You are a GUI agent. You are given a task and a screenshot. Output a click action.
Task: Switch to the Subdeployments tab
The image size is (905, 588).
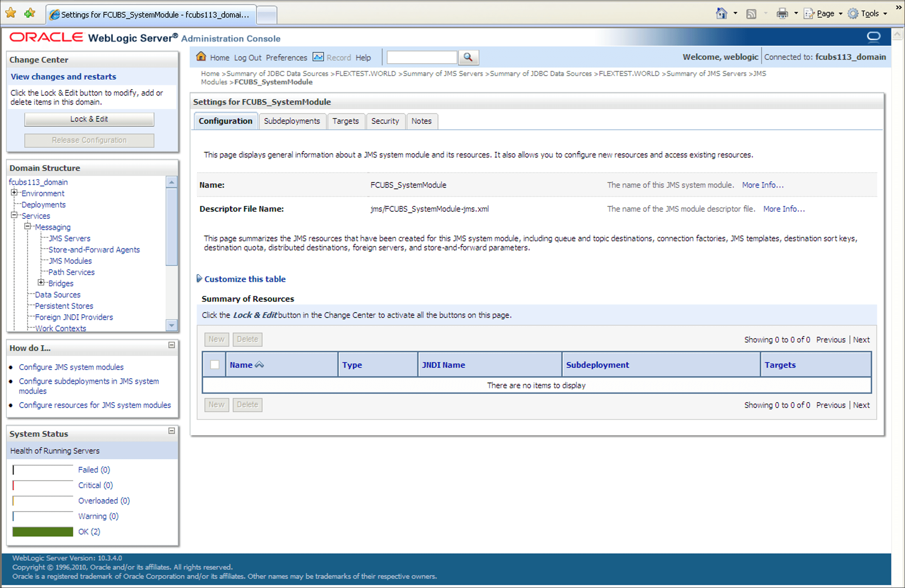click(292, 121)
